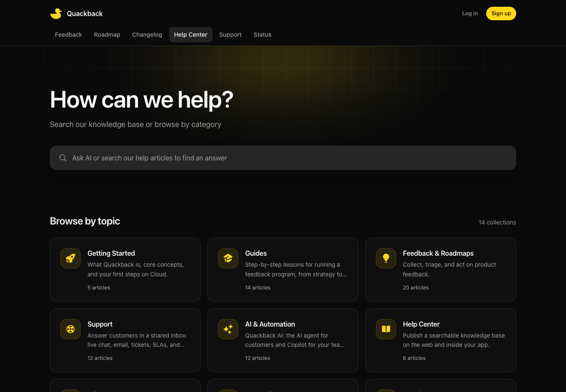Image resolution: width=566 pixels, height=392 pixels.
Task: Click the sparkles icon on AI & Automation card
Action: pos(228,329)
